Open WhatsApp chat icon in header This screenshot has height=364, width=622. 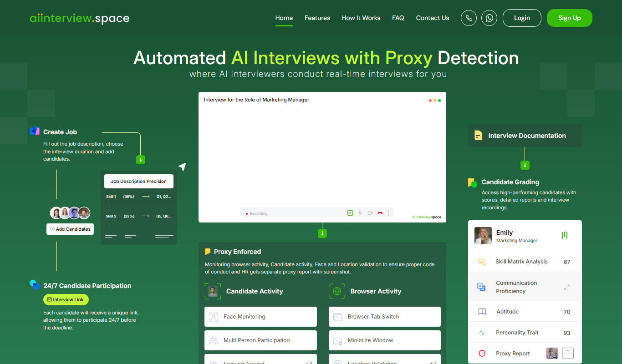point(489,18)
